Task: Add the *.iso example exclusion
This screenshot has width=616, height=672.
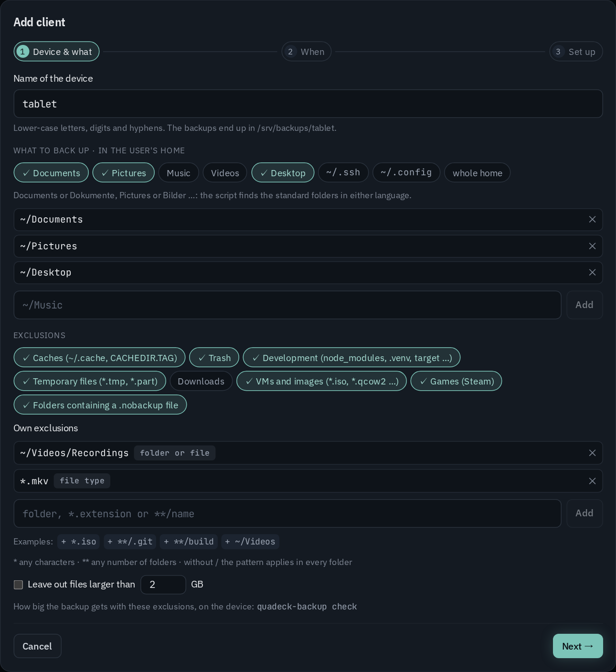Action: click(79, 541)
